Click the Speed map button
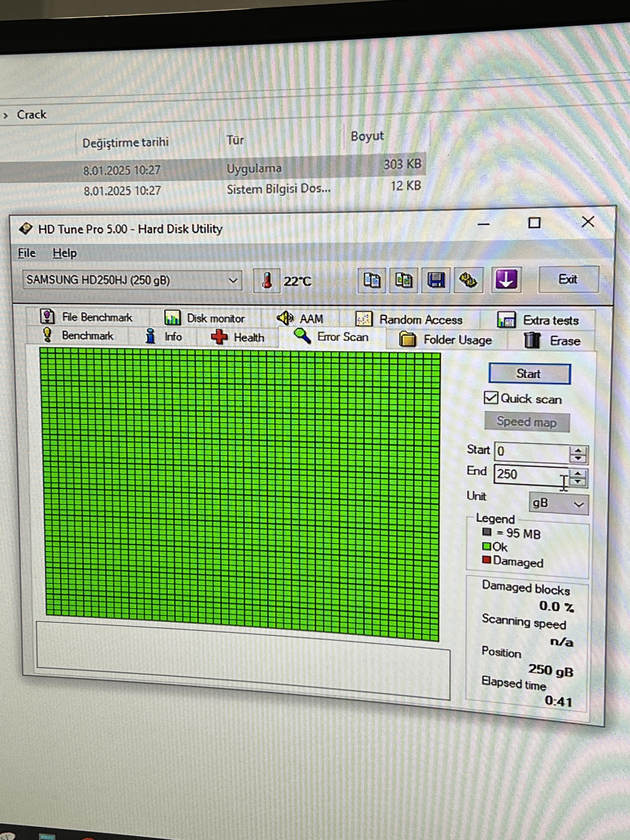 (527, 422)
